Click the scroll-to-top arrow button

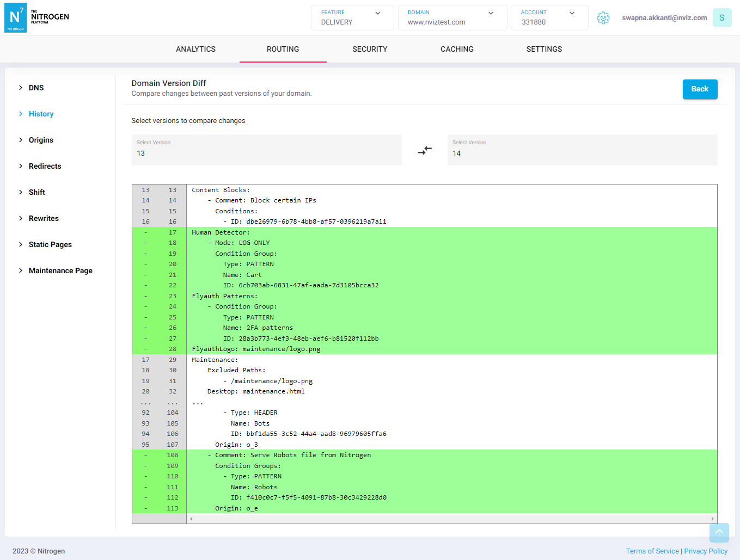(x=719, y=533)
